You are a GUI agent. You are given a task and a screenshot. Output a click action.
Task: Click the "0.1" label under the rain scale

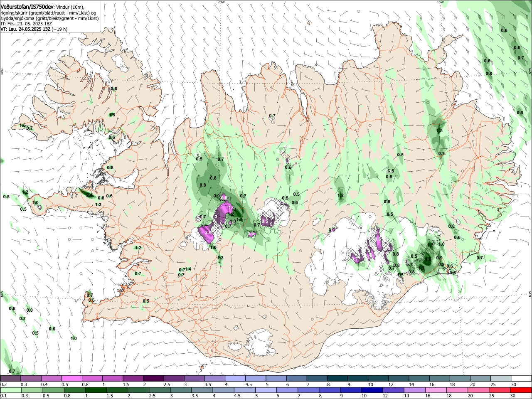[x=4, y=396]
